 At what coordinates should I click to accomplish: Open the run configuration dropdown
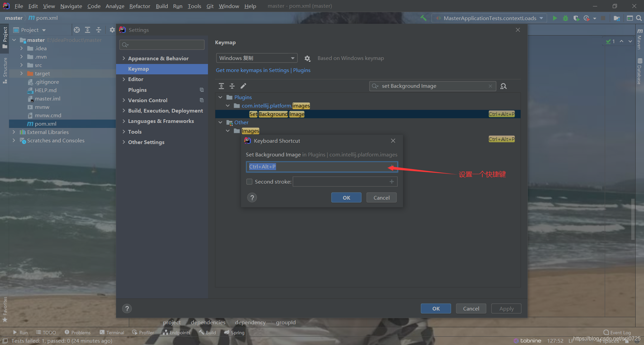click(x=489, y=18)
